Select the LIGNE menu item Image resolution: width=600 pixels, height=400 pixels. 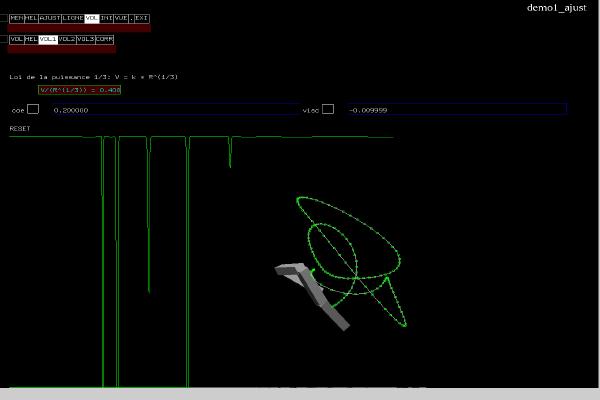click(x=73, y=18)
